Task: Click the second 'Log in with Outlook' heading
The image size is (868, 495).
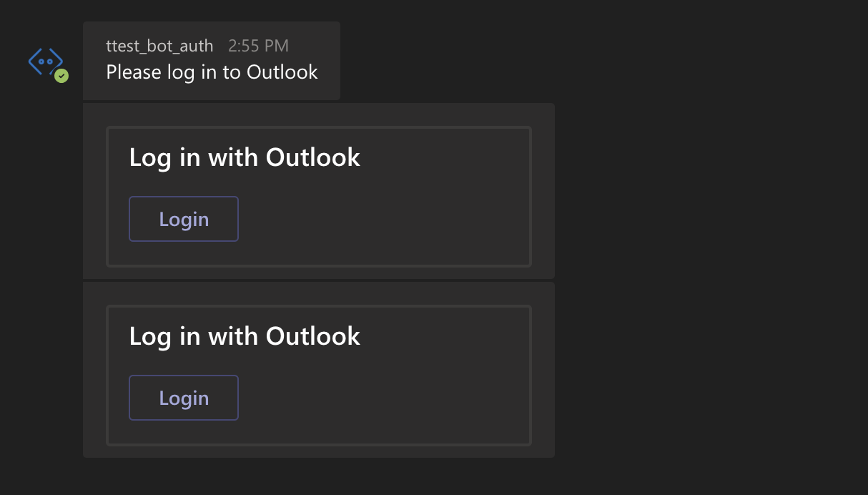Action: pos(245,336)
